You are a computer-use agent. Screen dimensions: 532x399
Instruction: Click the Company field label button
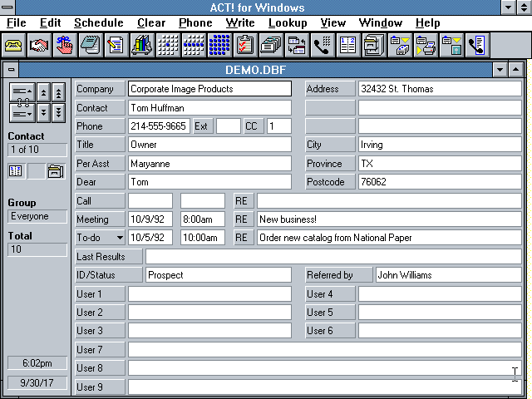tap(100, 89)
